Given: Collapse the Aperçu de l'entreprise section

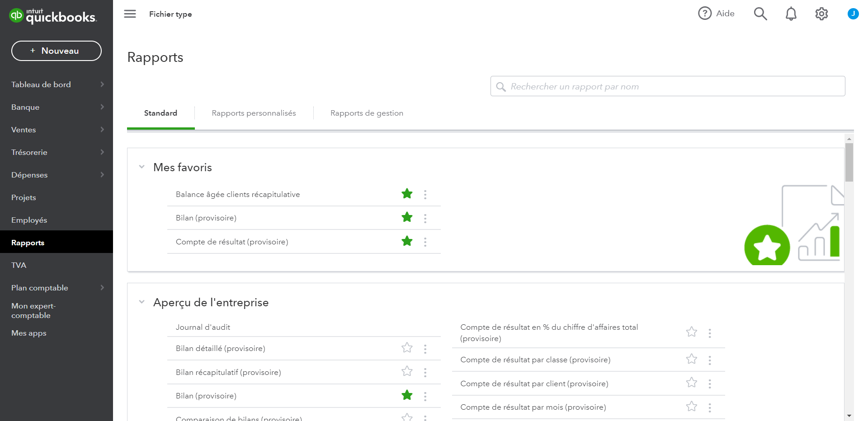Looking at the screenshot, I should 142,302.
